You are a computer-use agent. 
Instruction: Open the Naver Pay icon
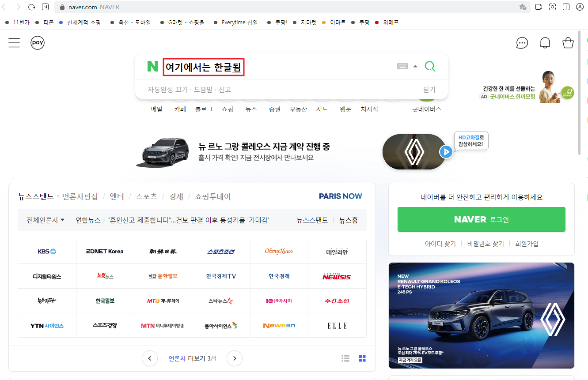pyautogui.click(x=38, y=43)
